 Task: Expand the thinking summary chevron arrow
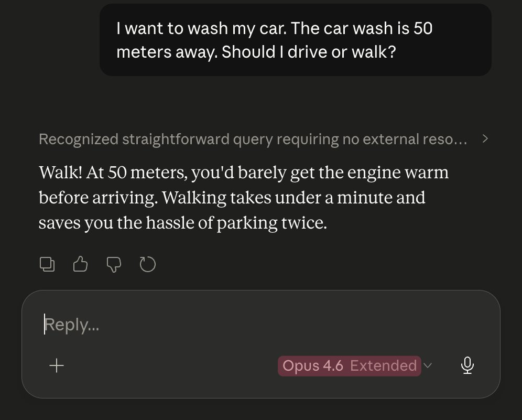485,139
